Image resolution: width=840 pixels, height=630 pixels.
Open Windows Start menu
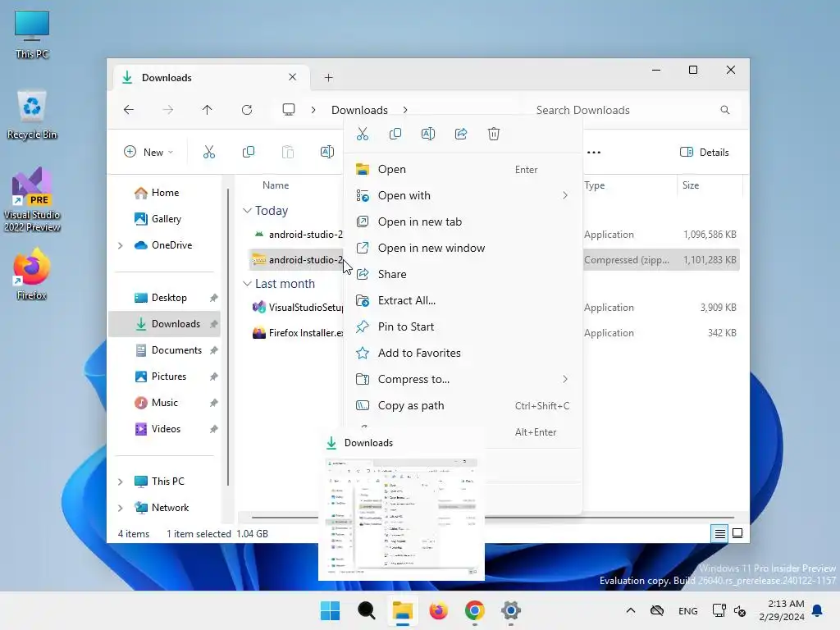(330, 610)
